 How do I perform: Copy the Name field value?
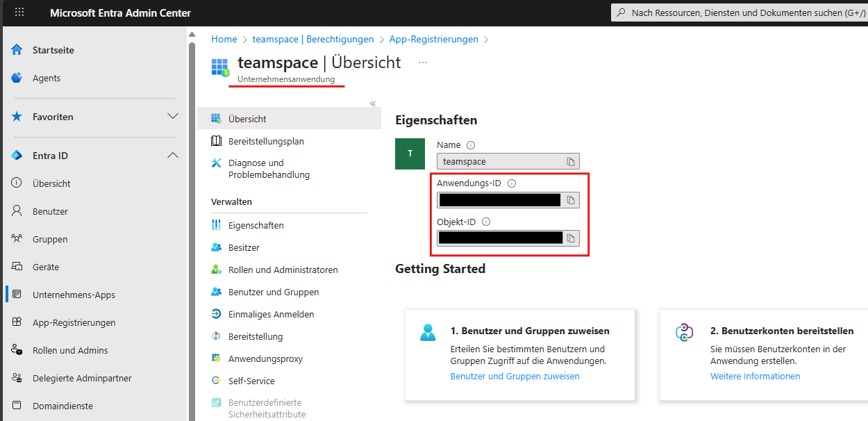click(x=571, y=162)
